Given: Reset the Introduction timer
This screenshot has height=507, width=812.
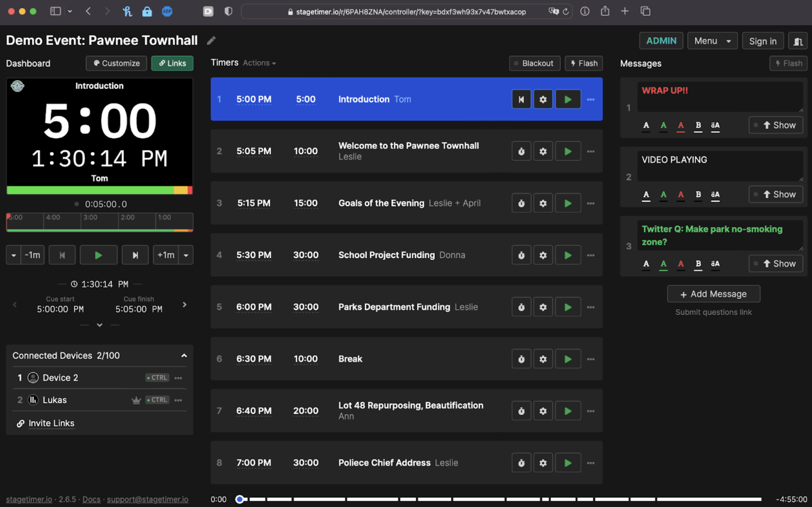Looking at the screenshot, I should (x=521, y=99).
